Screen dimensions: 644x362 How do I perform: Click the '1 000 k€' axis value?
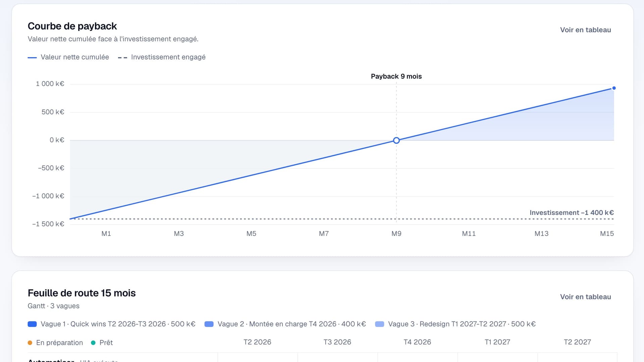(50, 84)
